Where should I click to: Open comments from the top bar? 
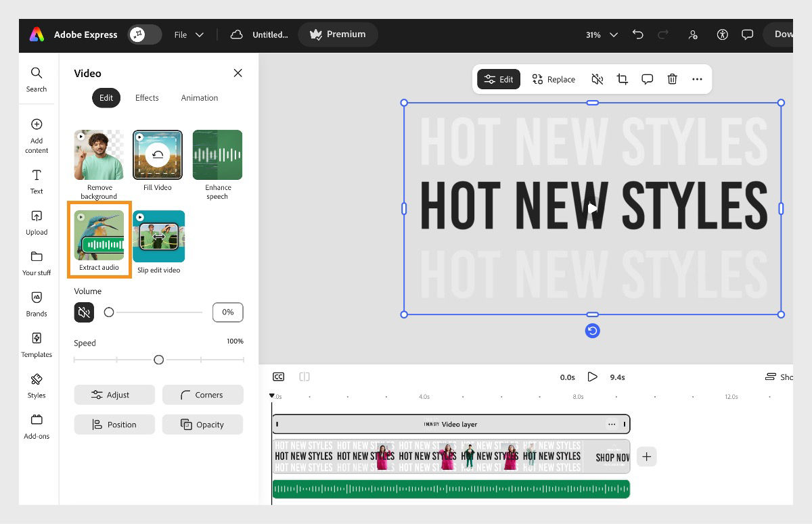(747, 34)
